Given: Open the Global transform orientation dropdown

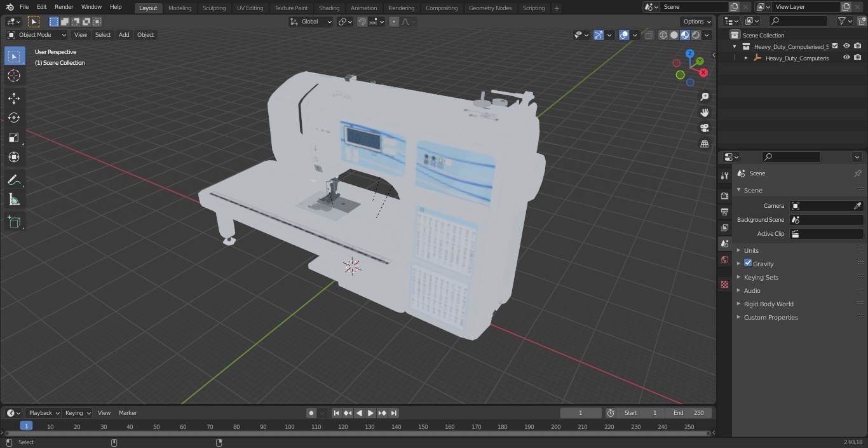Looking at the screenshot, I should 311,22.
